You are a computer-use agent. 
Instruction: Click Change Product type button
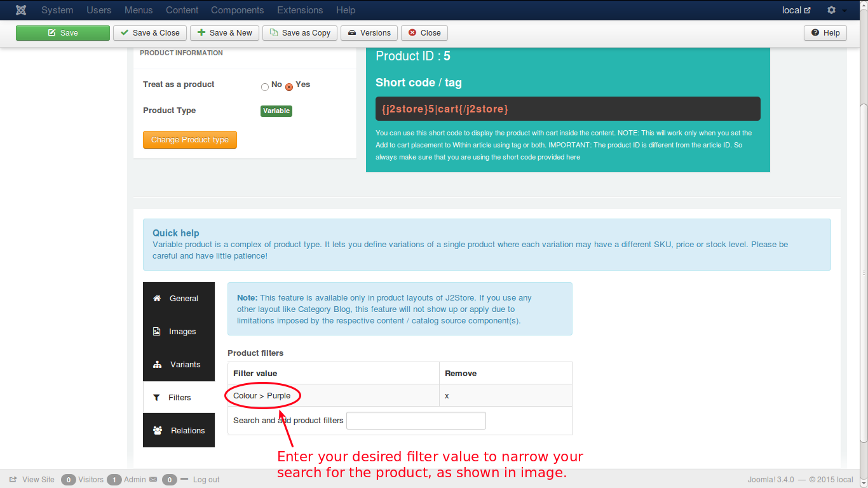pyautogui.click(x=189, y=140)
